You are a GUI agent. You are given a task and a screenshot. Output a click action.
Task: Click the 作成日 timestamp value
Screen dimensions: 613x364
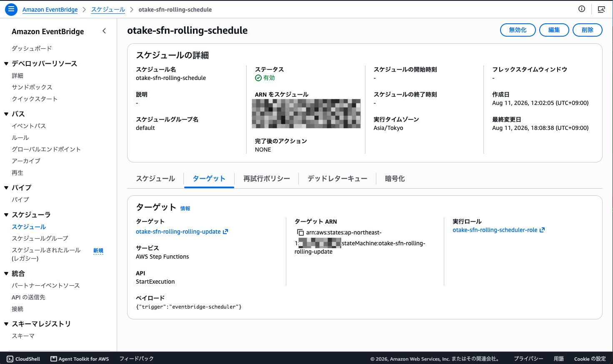[x=540, y=103]
